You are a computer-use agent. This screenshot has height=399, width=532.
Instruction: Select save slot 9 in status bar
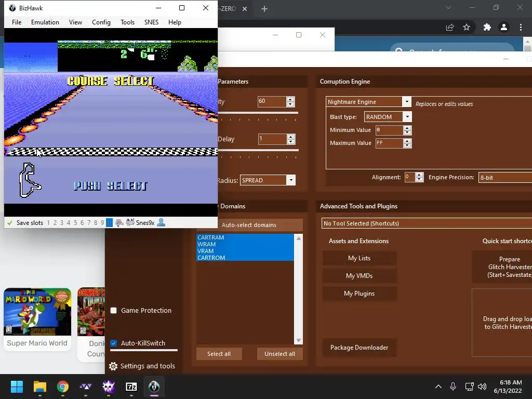click(x=102, y=223)
